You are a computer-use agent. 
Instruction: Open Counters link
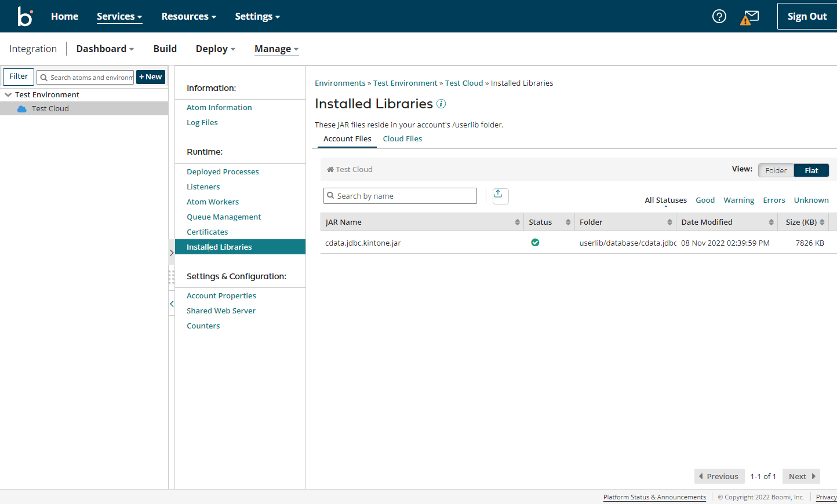(x=203, y=326)
